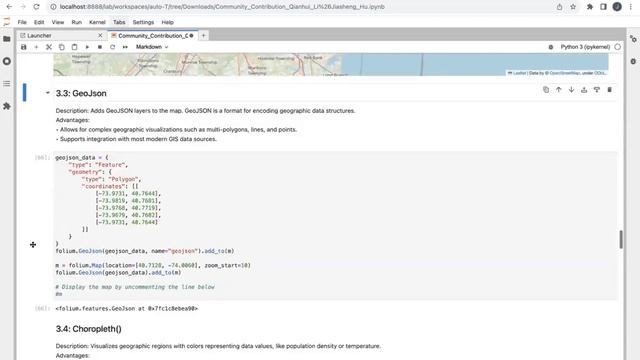Click the Python 3 (ipykernel) kernel name
This screenshot has height=360, width=640.
(585, 47)
